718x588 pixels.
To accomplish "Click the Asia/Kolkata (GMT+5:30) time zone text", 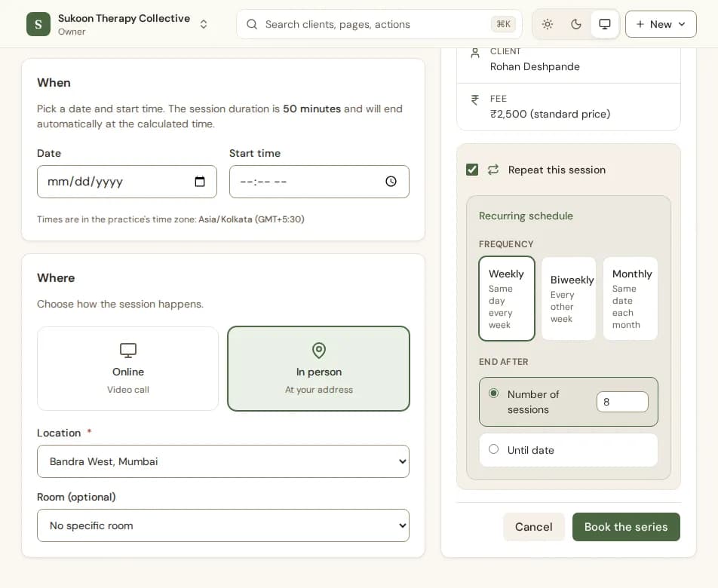I will [251, 219].
